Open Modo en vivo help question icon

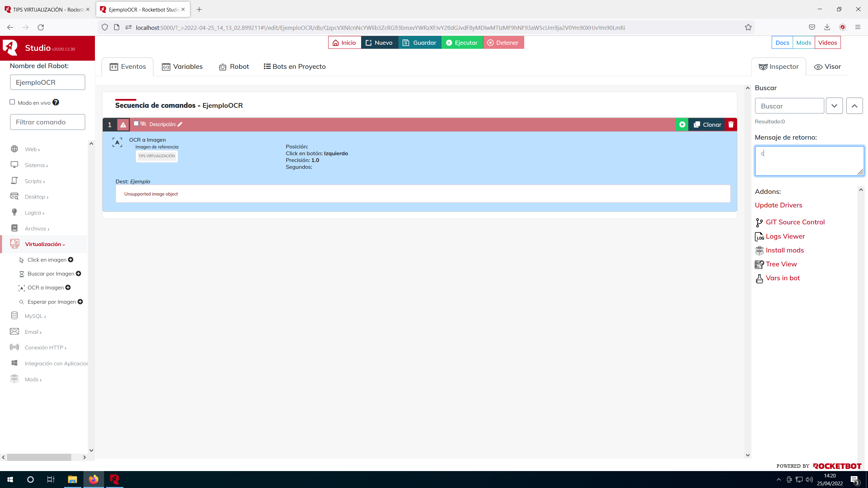tap(56, 102)
